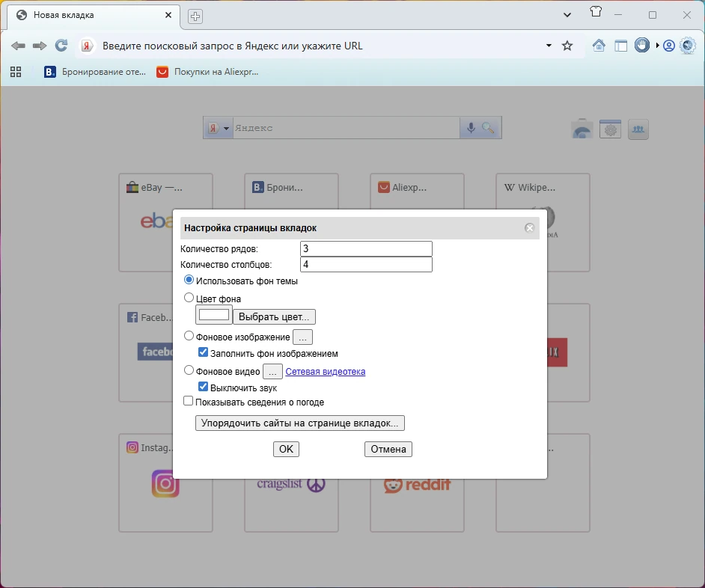Viewport: 705px width, 588px height.
Task: Click the Выбрать цвет button
Action: [274, 317]
